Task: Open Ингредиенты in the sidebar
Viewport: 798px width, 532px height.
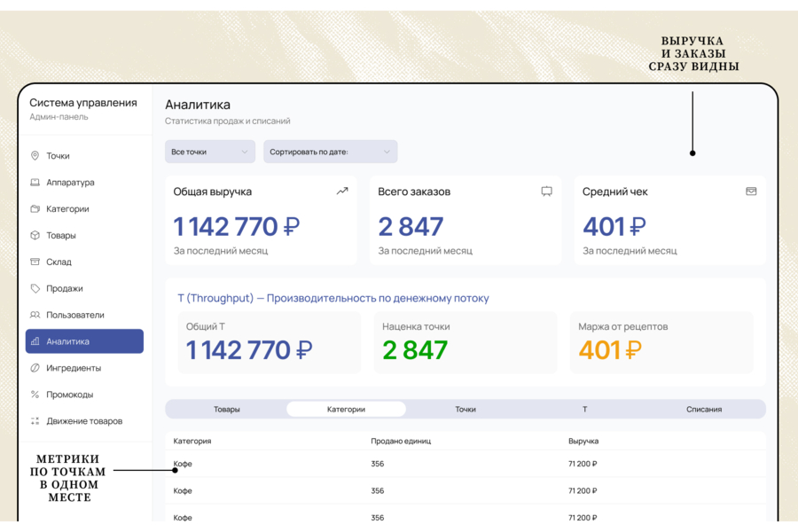Action: tap(84, 368)
